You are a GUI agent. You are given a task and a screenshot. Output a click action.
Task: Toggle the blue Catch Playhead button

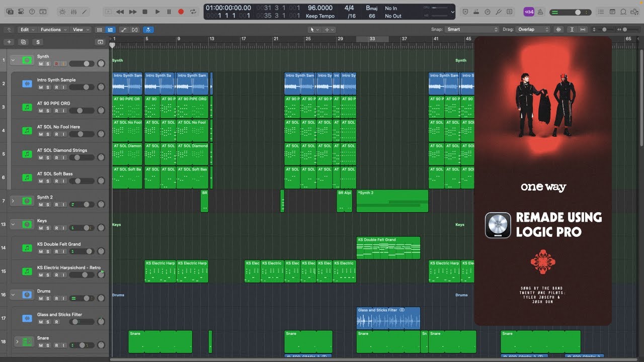tap(148, 30)
